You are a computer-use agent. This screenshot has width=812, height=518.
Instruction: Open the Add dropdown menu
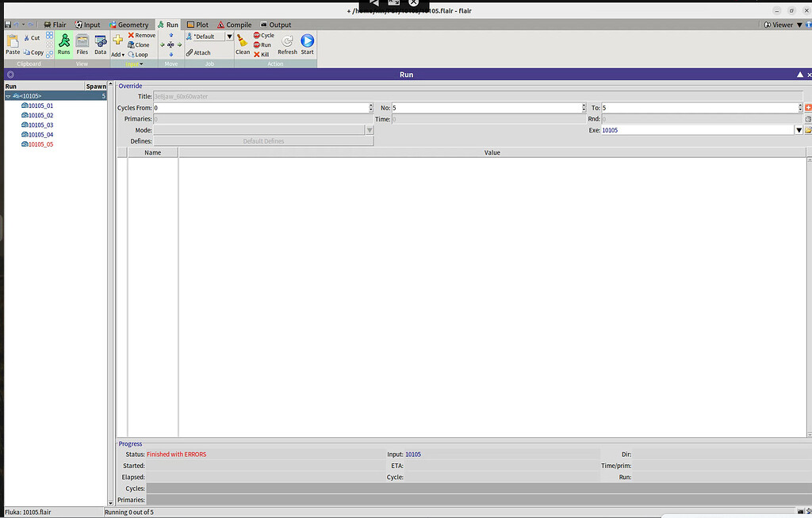coord(117,55)
